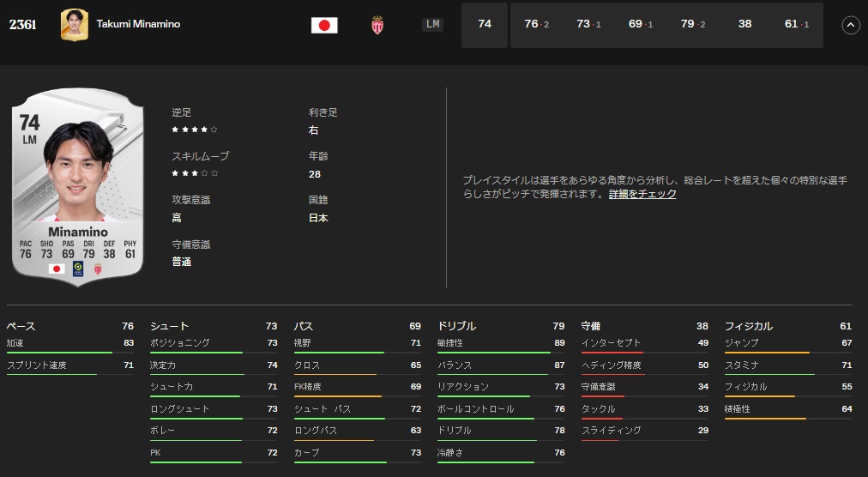Click the Japan flag on the player card
This screenshot has width=868, height=477.
tap(57, 269)
